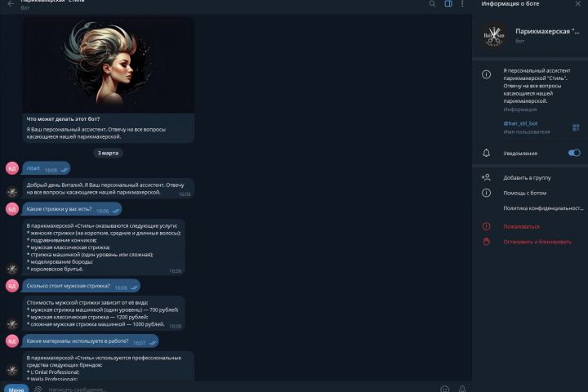Click the paperclip attach icon
Image resolution: width=588 pixels, height=392 pixels.
click(38, 390)
